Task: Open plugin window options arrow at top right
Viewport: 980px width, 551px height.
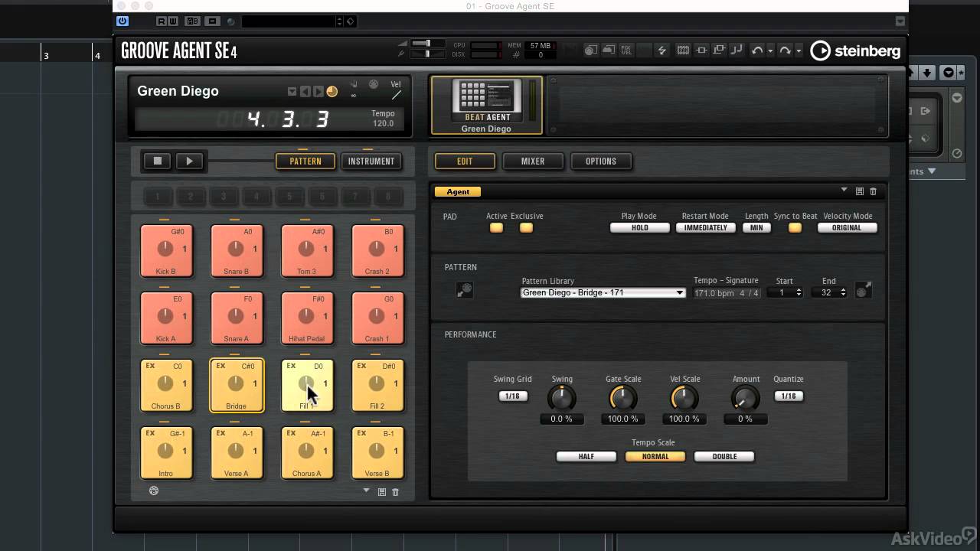Action: (901, 21)
